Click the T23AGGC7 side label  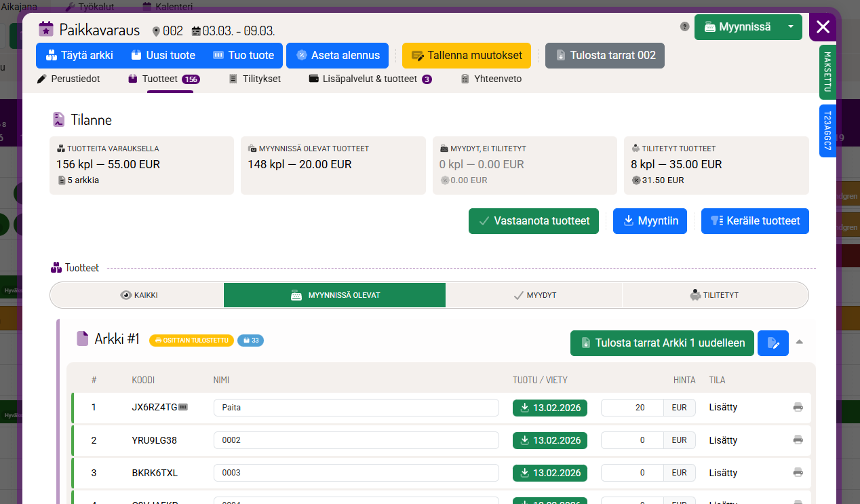pos(827,131)
